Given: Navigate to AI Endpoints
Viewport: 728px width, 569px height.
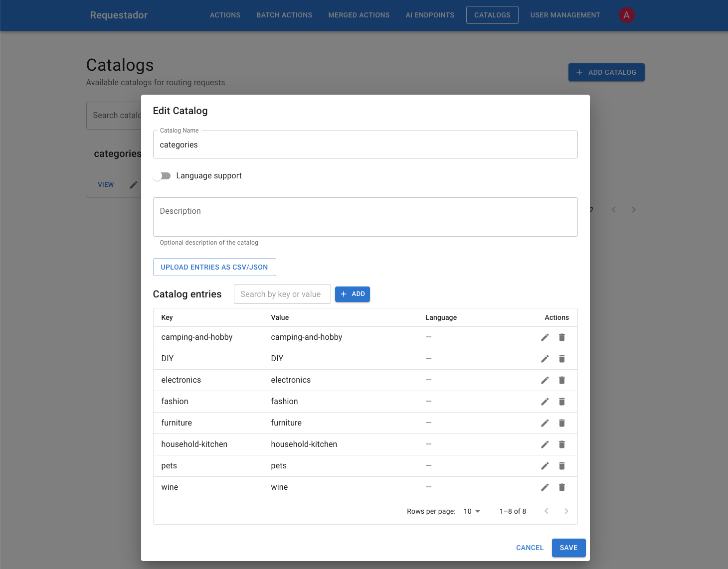Looking at the screenshot, I should pyautogui.click(x=430, y=15).
